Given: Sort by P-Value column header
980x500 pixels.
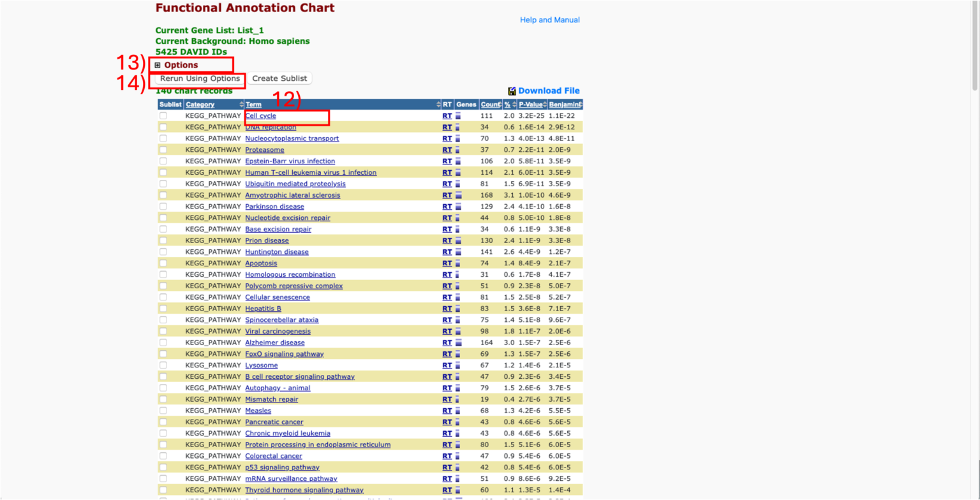Looking at the screenshot, I should [x=530, y=105].
